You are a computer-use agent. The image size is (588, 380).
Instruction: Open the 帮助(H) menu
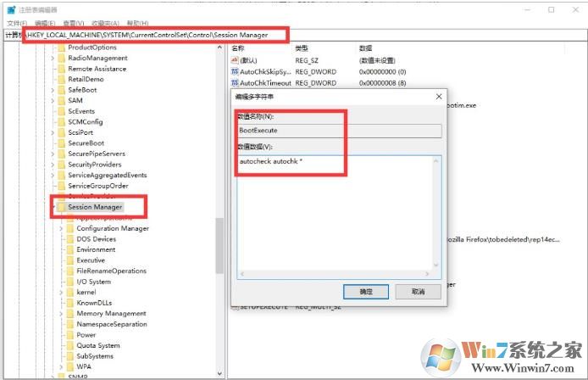tap(137, 23)
